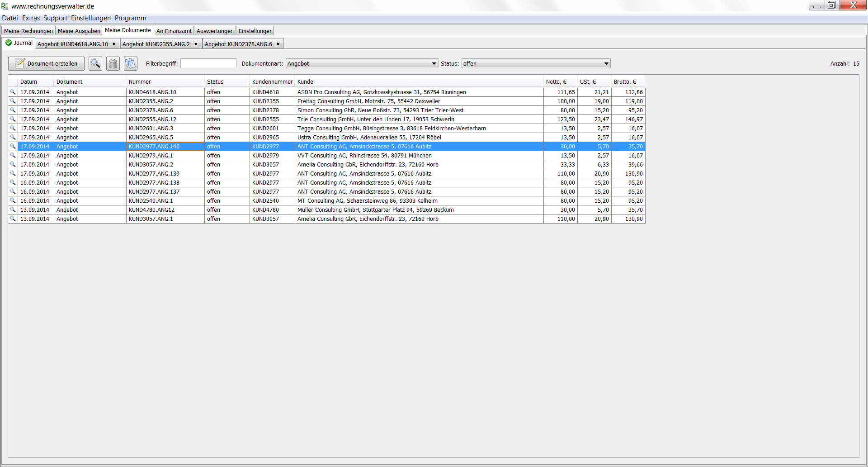This screenshot has width=868, height=467.
Task: Switch to the An Finanzamt tab
Action: click(x=174, y=31)
